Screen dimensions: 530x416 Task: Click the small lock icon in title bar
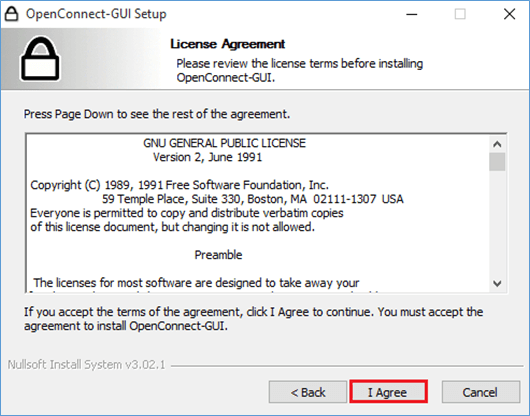(x=11, y=14)
